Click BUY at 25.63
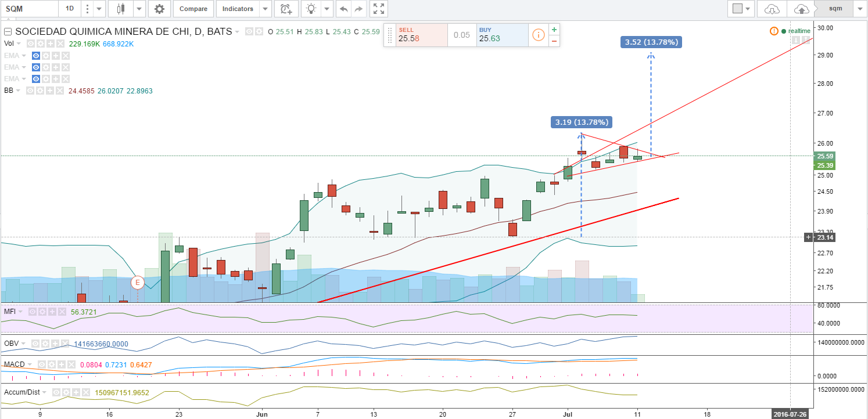Screen dimensions: 868x419 click(502, 35)
